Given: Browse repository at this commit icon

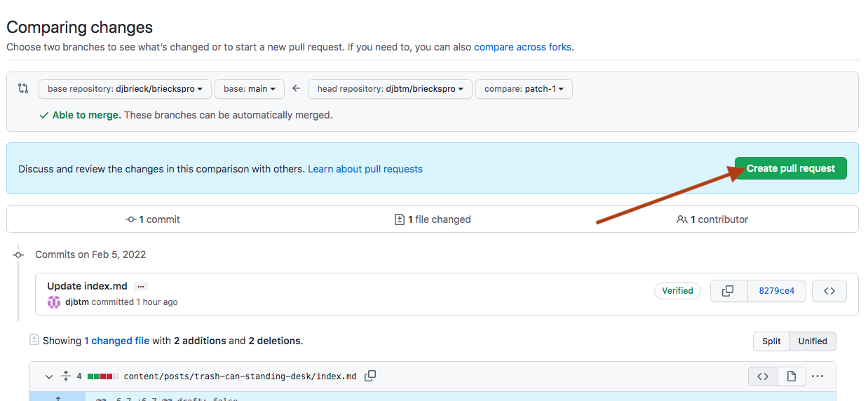Looking at the screenshot, I should click(x=829, y=291).
